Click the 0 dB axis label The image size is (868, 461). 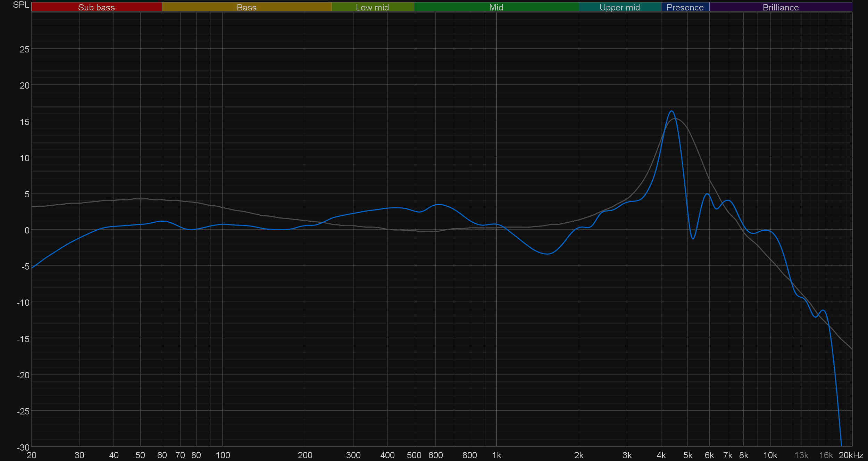[x=27, y=230]
